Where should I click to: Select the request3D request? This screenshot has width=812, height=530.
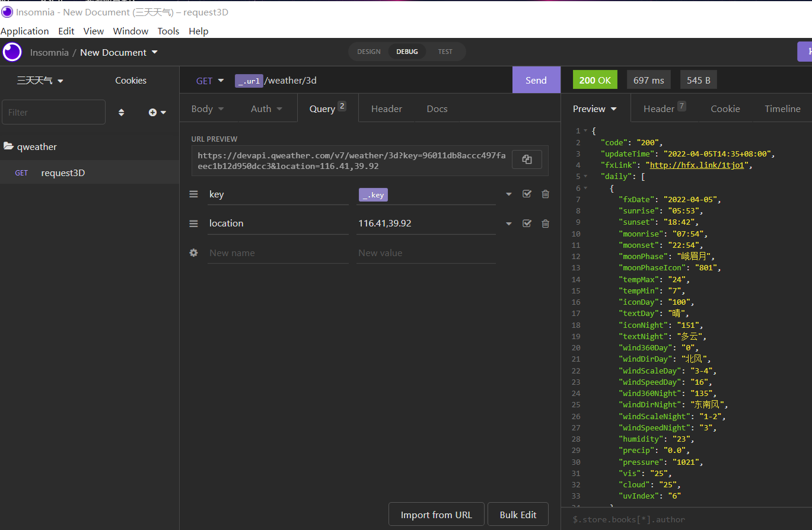point(90,173)
